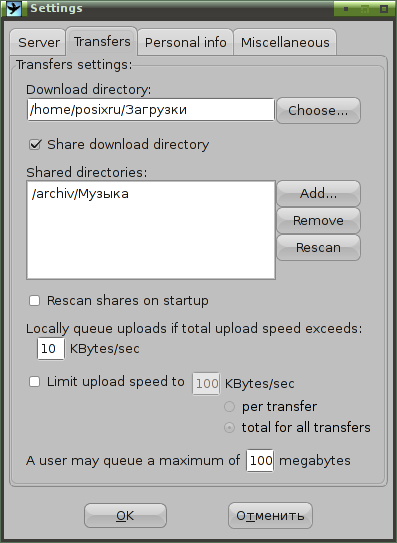Screen dimensions: 397x543
Task: Select /archiv/Музыка in shared directories list
Action: 80,194
